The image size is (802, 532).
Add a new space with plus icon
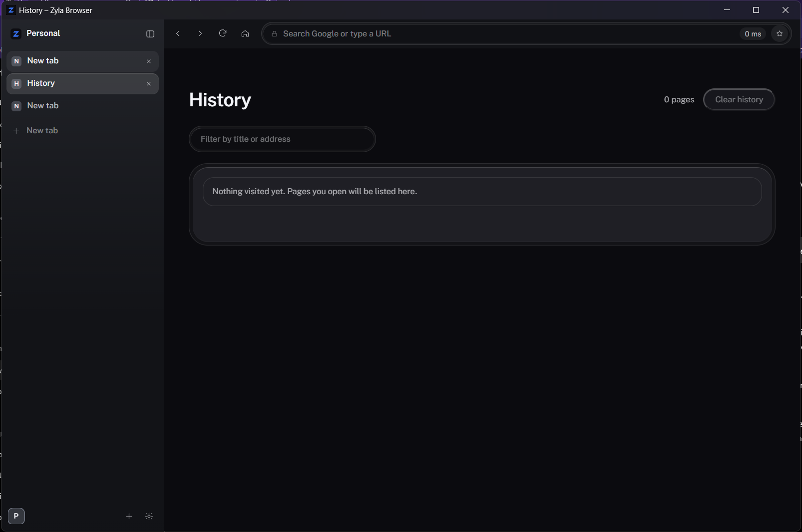click(x=129, y=516)
